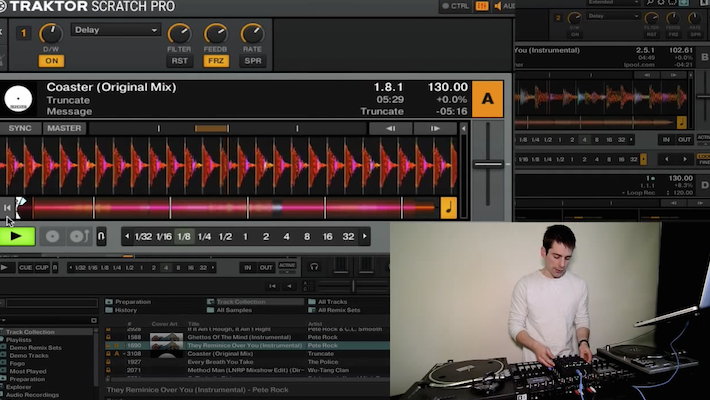
Task: Click the tempo bend left arrow
Action: (392, 128)
